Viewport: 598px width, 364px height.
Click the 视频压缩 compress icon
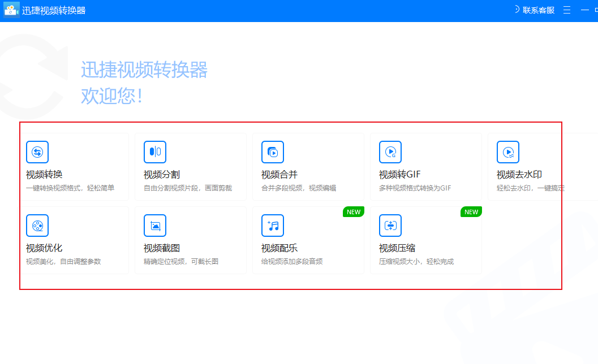point(390,226)
